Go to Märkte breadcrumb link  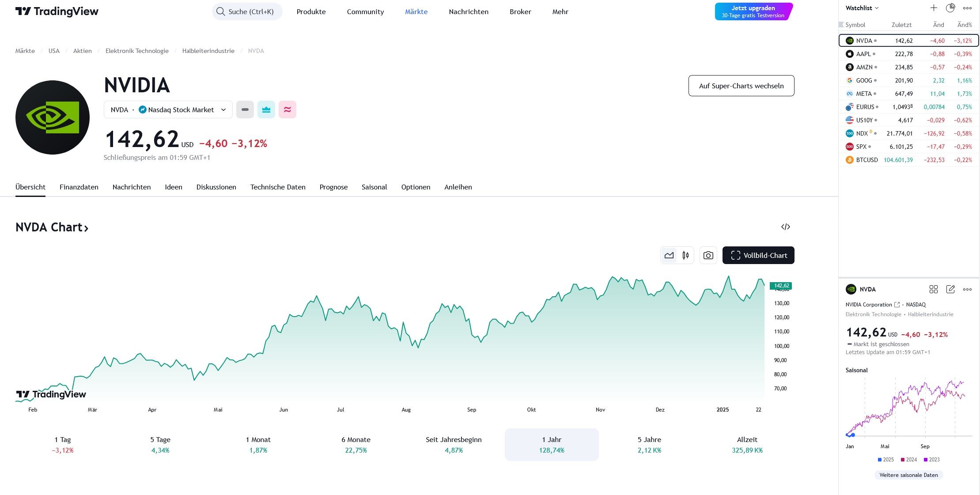coord(25,51)
